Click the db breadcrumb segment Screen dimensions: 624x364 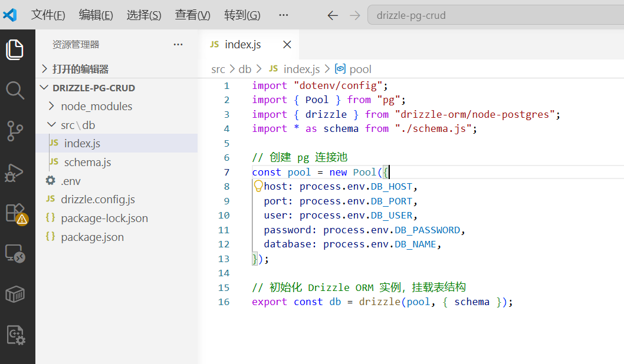click(245, 69)
